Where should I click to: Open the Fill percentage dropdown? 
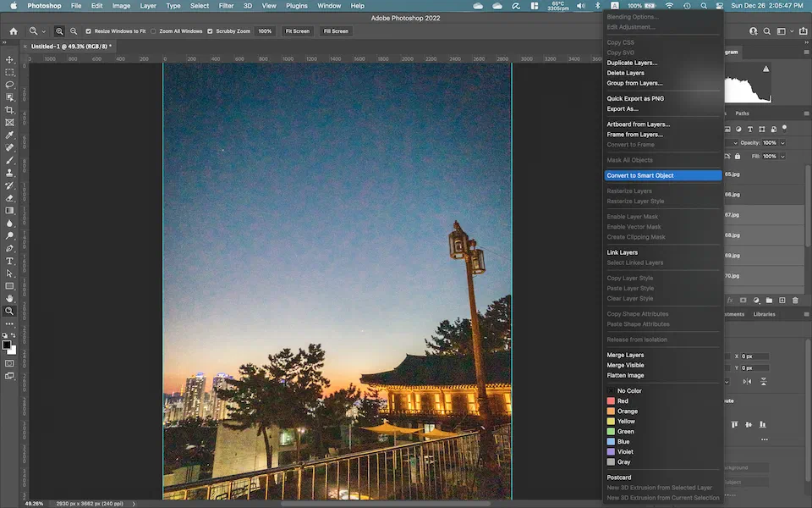[782, 157]
